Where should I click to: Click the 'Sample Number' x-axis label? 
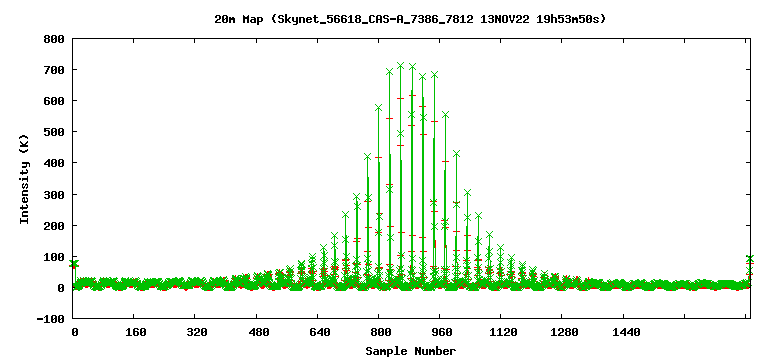(410, 351)
